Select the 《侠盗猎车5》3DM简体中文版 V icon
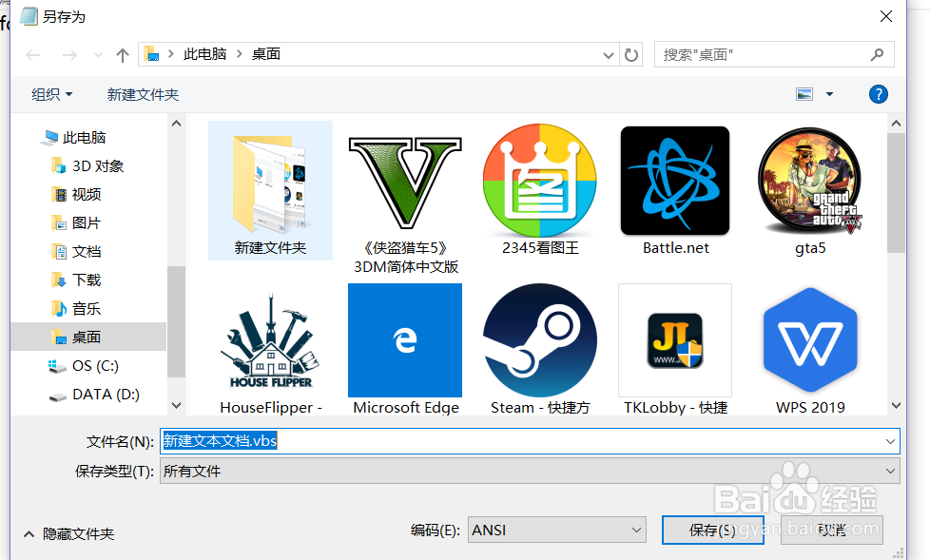This screenshot has width=930, height=560. (x=406, y=183)
